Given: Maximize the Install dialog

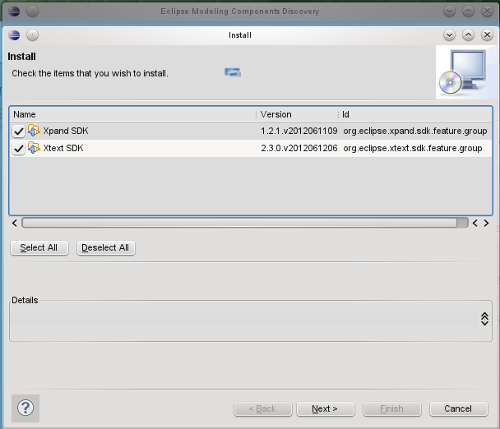Looking at the screenshot, I should pyautogui.click(x=468, y=35).
